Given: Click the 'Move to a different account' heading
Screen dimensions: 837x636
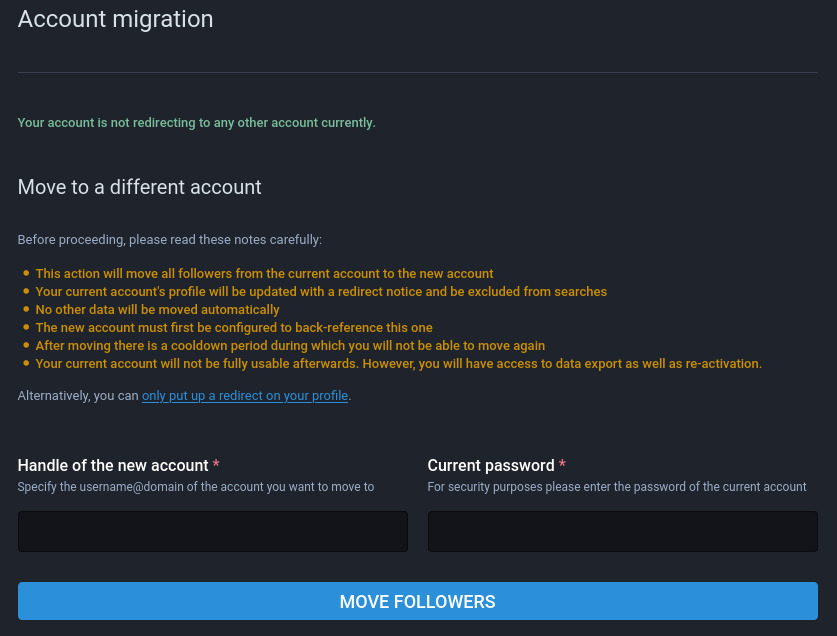Looking at the screenshot, I should tap(140, 187).
